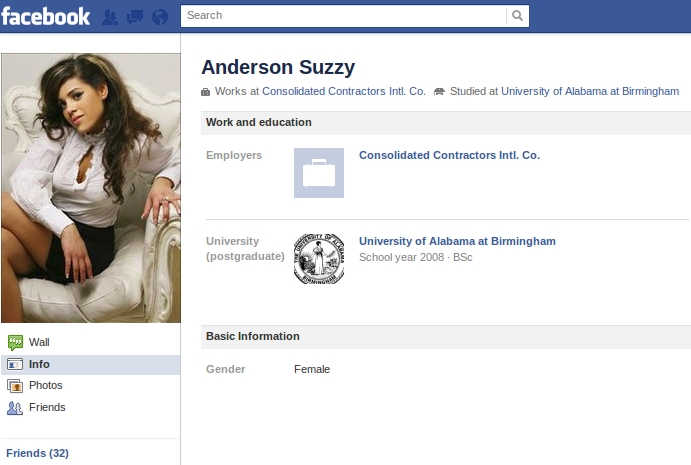Open the Friends tab

point(90,407)
